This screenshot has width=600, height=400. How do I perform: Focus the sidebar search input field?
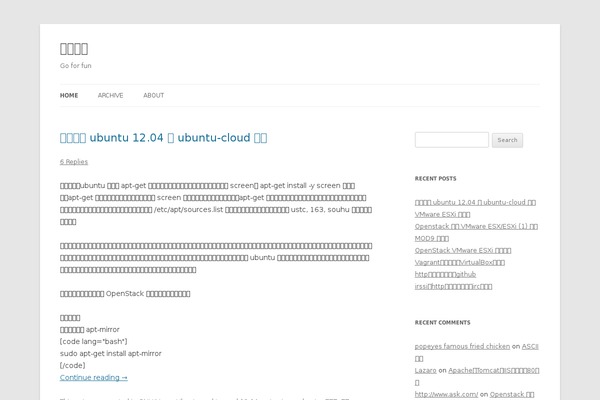tap(452, 140)
